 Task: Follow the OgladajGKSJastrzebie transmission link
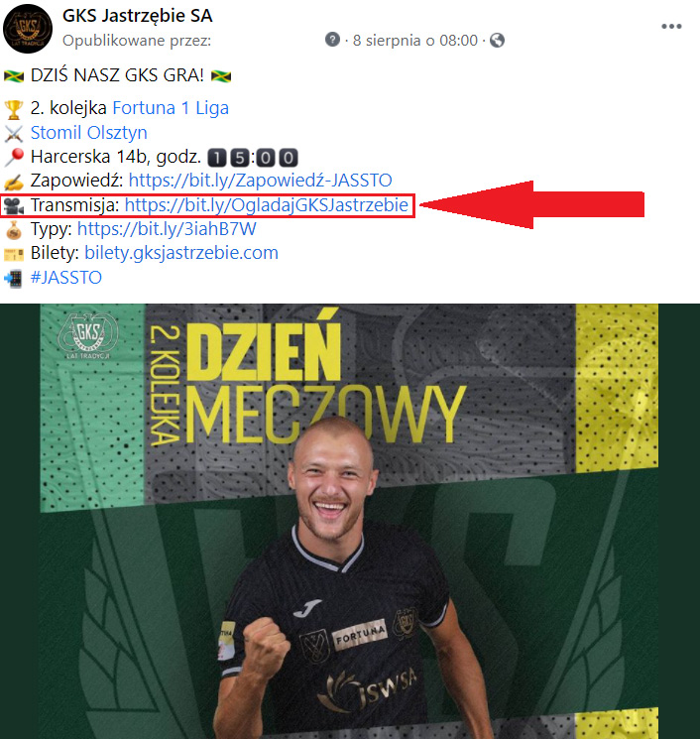click(266, 205)
